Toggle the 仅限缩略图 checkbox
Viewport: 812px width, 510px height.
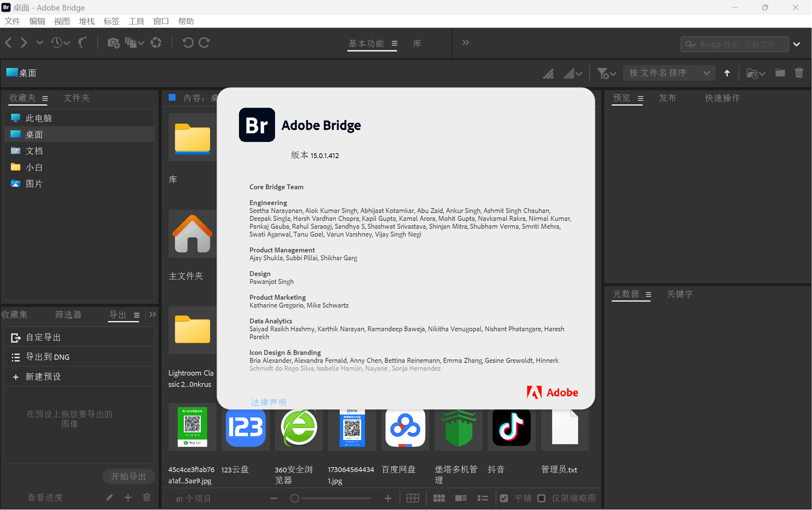click(x=541, y=498)
